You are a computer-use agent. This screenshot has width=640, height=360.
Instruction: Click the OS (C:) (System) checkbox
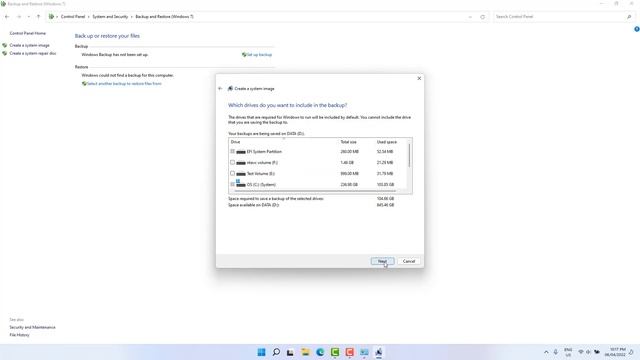(232, 184)
